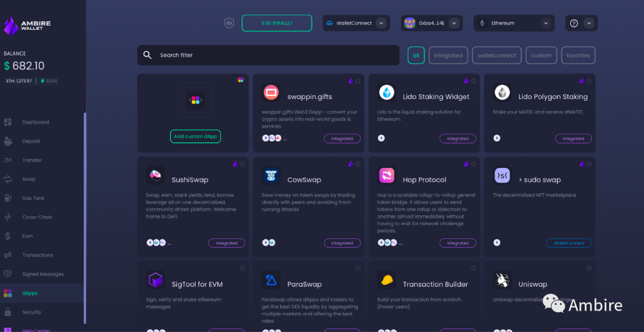Open the Lido Staking Widget icon
644x332 pixels.
tap(386, 93)
